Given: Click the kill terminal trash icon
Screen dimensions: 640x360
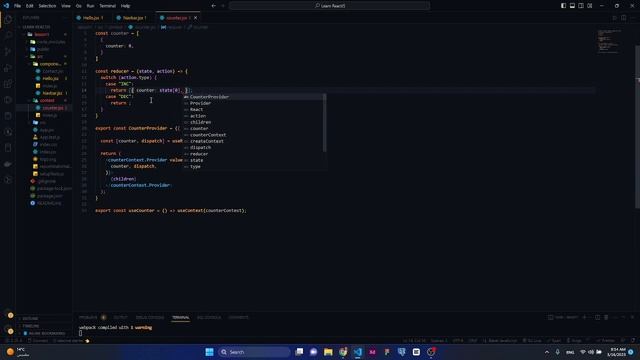Looking at the screenshot, I should point(606,317).
